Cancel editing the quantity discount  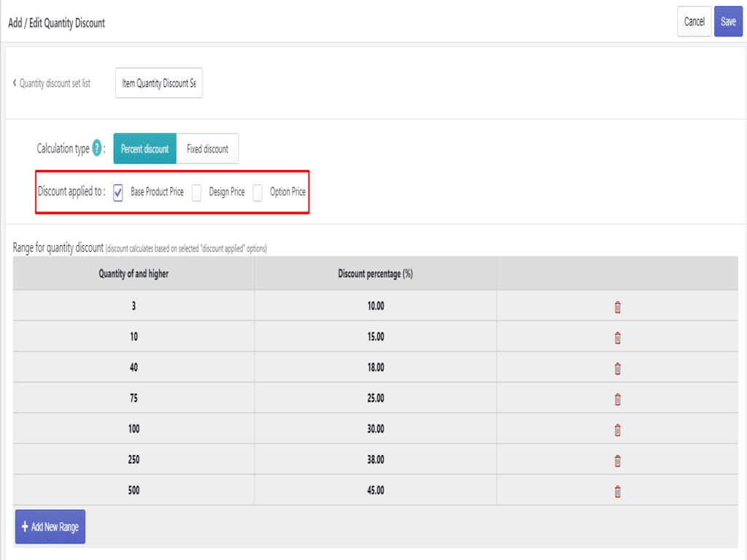694,22
